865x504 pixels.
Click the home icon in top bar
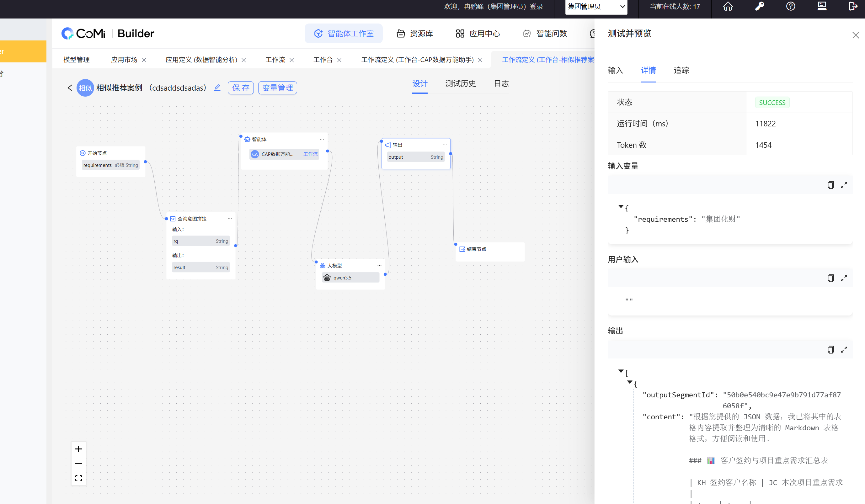pos(728,7)
